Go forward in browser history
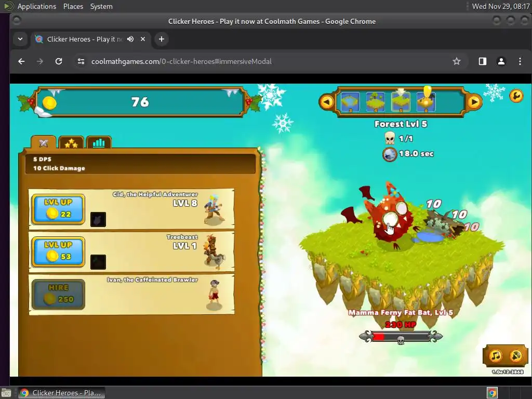The image size is (532, 399). pyautogui.click(x=39, y=61)
